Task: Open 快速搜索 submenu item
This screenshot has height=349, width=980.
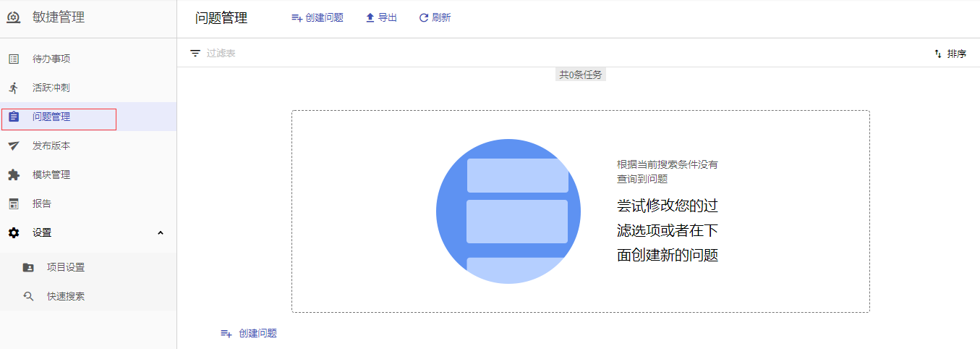Action: tap(88, 296)
